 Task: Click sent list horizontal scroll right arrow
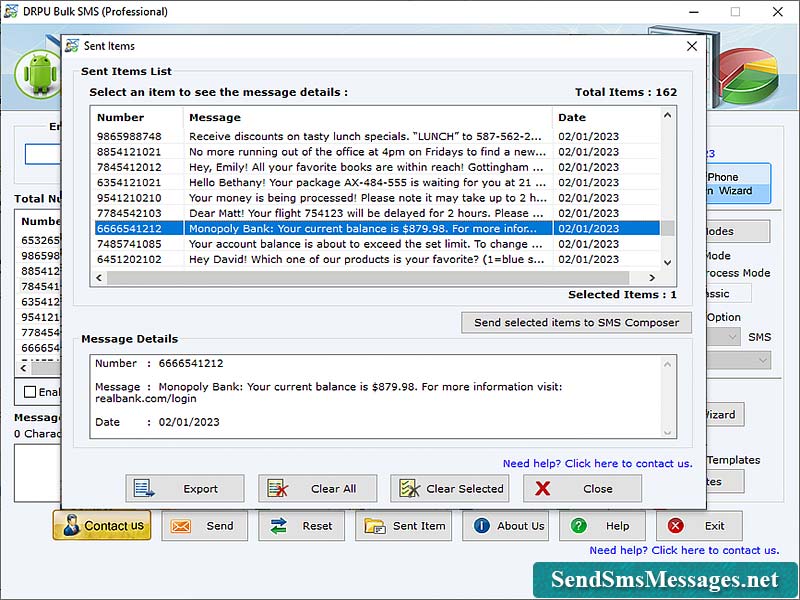coord(652,278)
